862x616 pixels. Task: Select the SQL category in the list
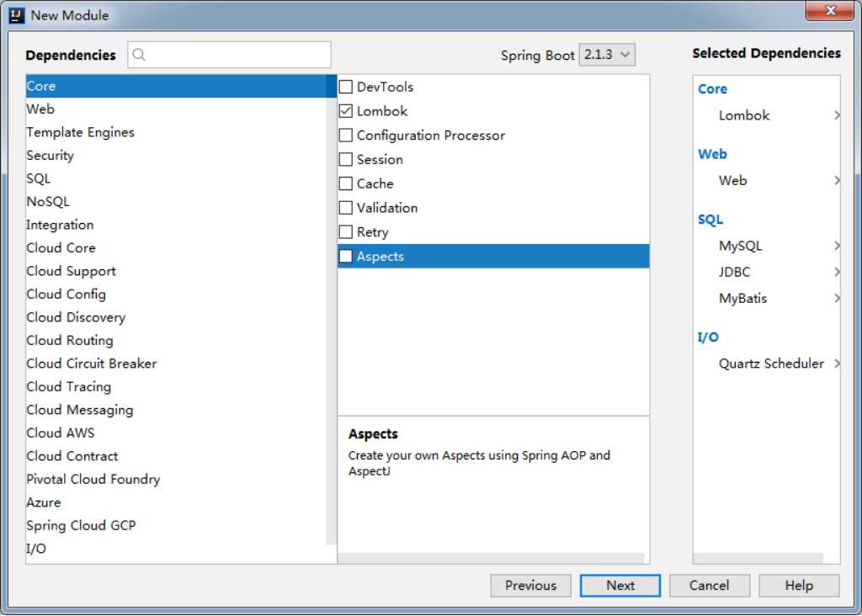tap(176, 178)
